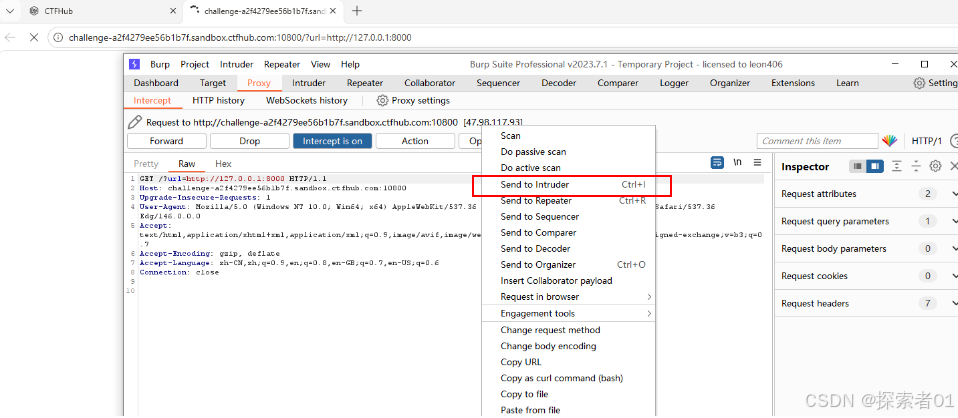Viewport: 958px width, 418px height.
Task: Click the Drop button
Action: click(249, 141)
